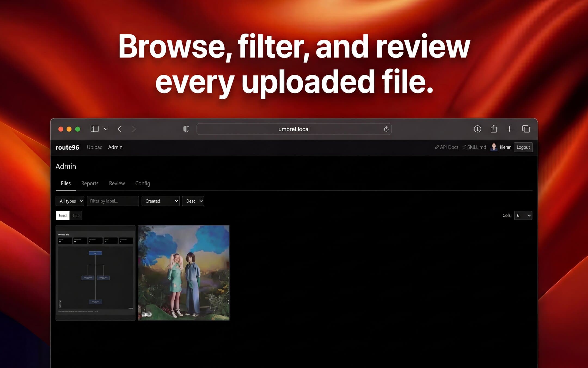The height and width of the screenshot is (368, 588).
Task: Switch to the Reports tab
Action: (90, 183)
